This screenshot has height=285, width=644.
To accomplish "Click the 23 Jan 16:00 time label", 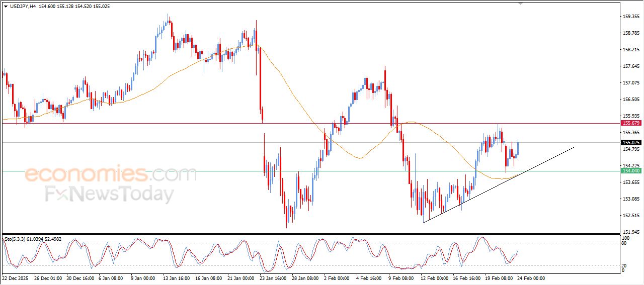I will 272,278.
